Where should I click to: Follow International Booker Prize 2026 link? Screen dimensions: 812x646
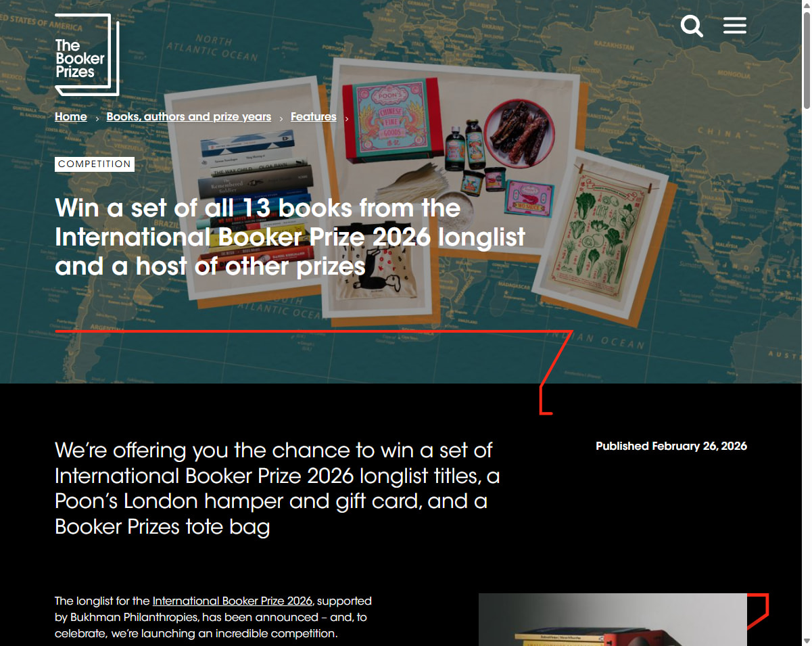tap(233, 601)
